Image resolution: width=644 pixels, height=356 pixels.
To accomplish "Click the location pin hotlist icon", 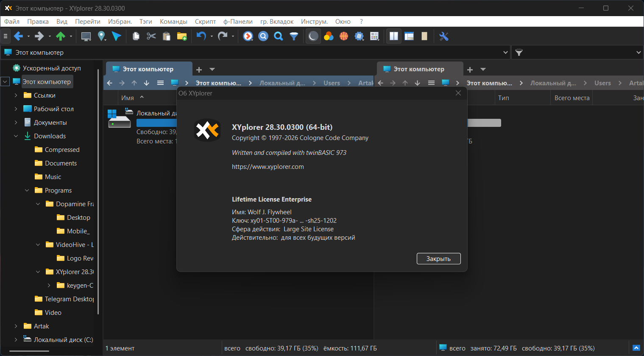I will 101,36.
